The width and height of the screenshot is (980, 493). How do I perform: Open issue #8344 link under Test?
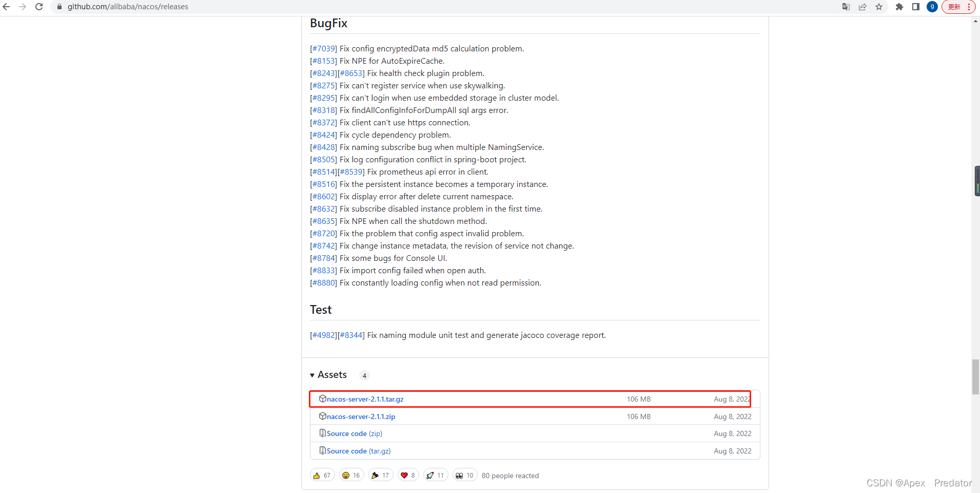pyautogui.click(x=351, y=335)
